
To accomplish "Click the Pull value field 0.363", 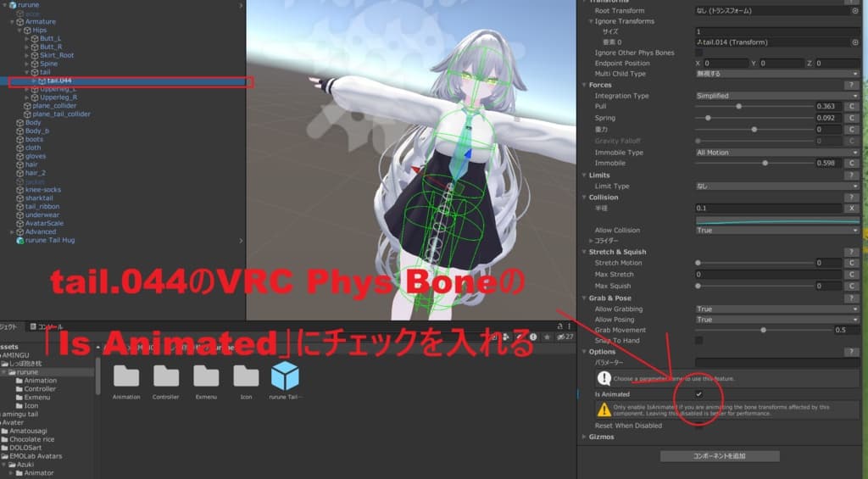I will point(829,106).
